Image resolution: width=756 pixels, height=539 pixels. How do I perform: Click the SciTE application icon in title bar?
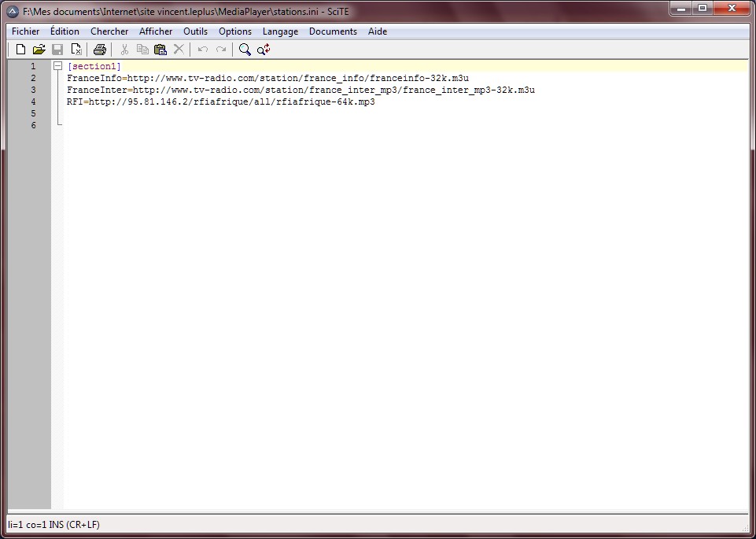13,11
